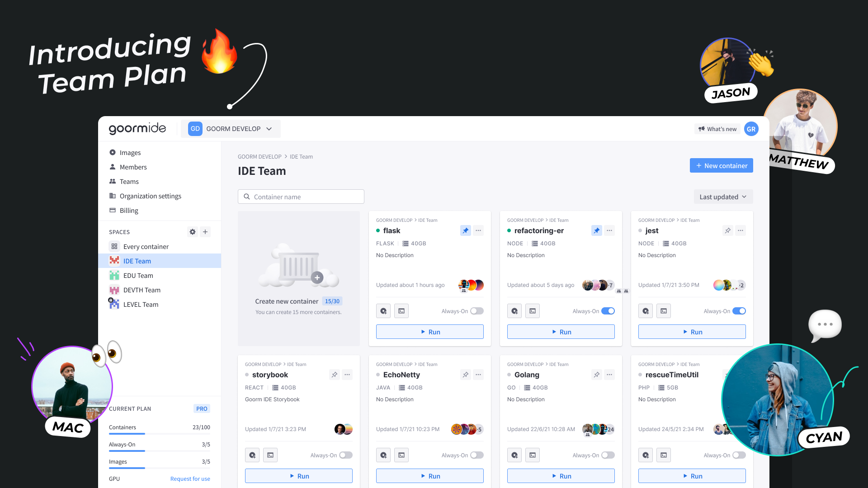The height and width of the screenshot is (488, 868).
Task: Click the Images usage progress bar
Action: click(x=160, y=468)
